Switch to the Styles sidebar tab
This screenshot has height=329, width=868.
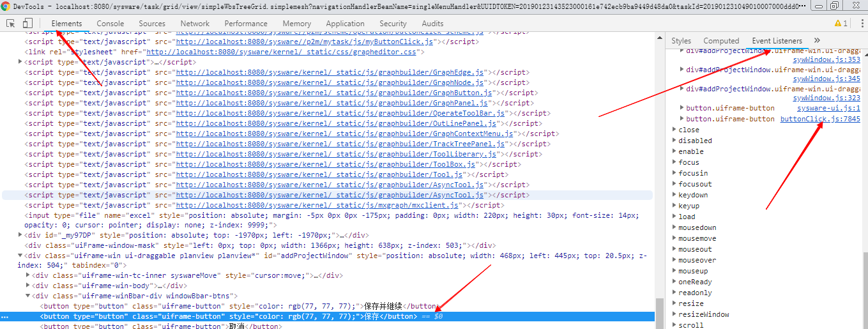(681, 40)
